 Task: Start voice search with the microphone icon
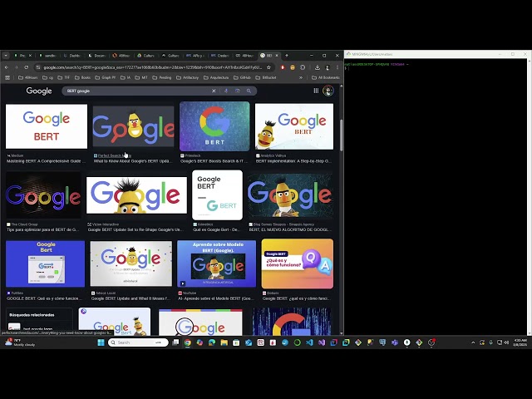point(226,91)
